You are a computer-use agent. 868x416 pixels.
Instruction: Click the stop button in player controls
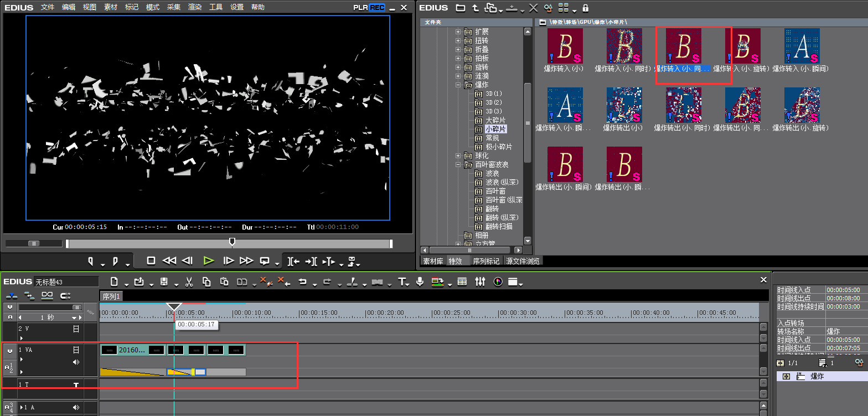[151, 261]
